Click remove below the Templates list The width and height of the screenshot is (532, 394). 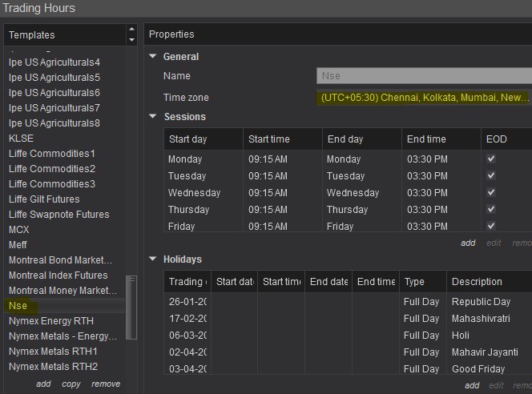click(106, 384)
